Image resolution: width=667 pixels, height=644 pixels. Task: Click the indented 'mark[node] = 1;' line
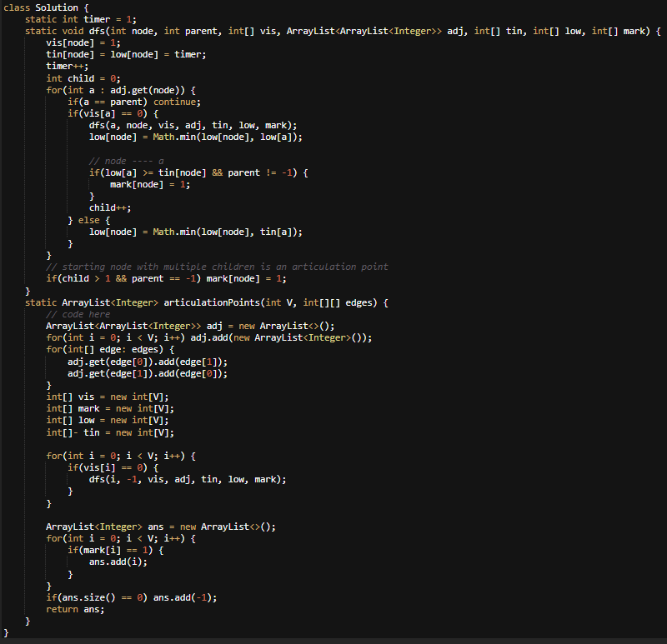(150, 184)
